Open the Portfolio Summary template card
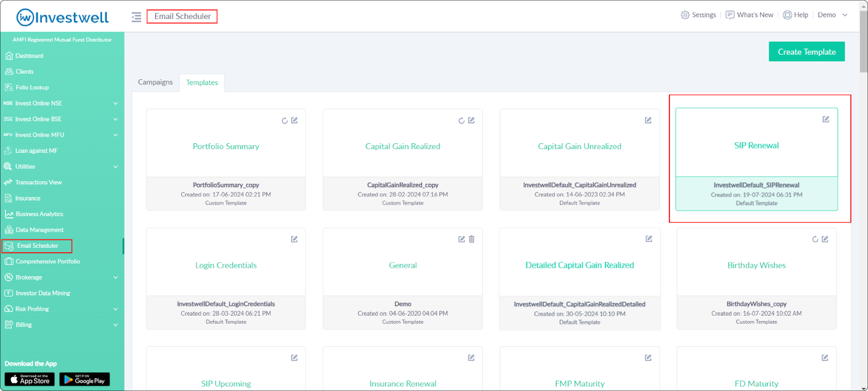The width and height of the screenshot is (868, 391). (x=226, y=160)
